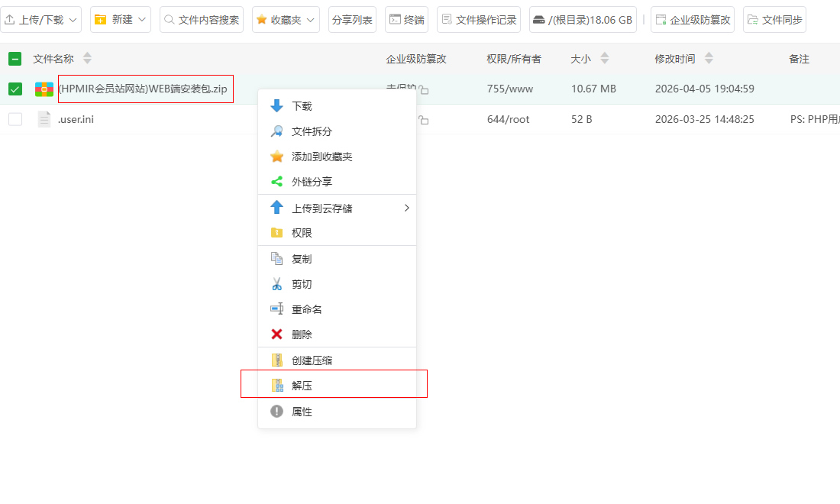Check the .user.ini row checkbox
The width and height of the screenshot is (840, 504).
15,119
